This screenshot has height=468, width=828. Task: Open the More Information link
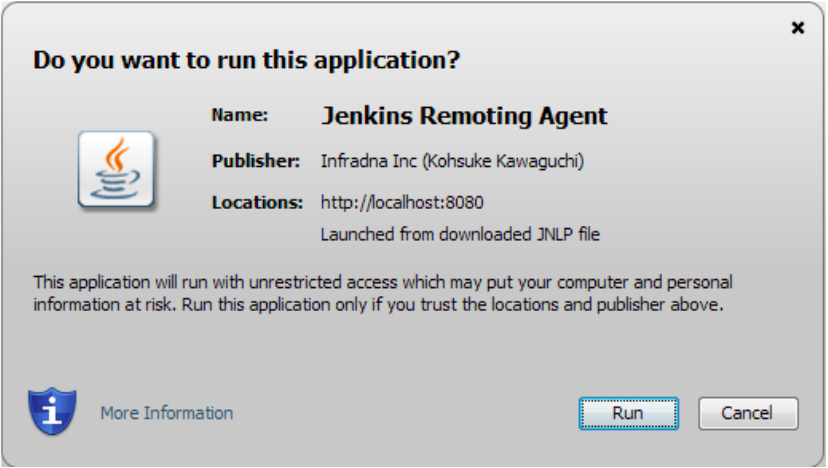pos(167,413)
